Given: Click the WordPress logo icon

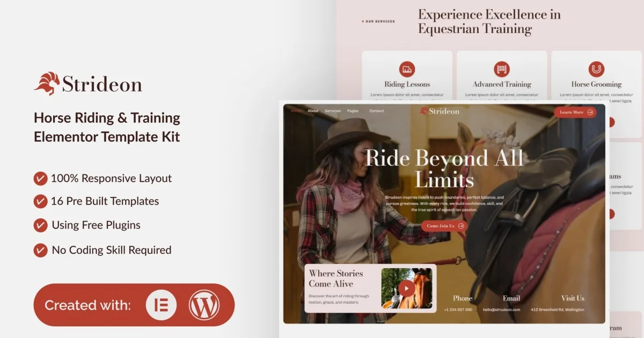Looking at the screenshot, I should click(x=204, y=305).
